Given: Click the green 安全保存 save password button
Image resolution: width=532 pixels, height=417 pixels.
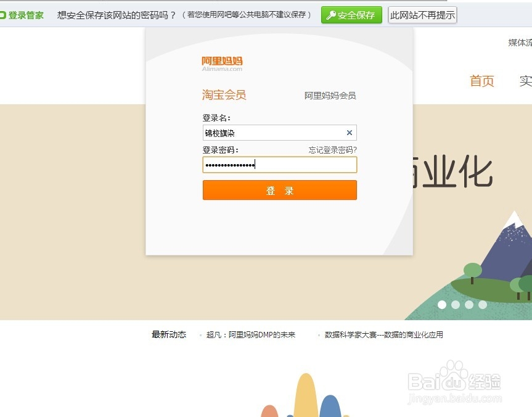Looking at the screenshot, I should pyautogui.click(x=351, y=15).
